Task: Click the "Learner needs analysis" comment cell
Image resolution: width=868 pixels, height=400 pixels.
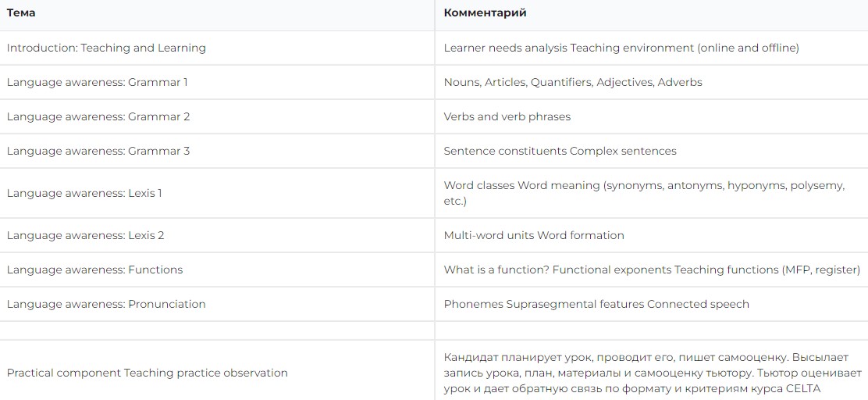Action: click(x=621, y=48)
